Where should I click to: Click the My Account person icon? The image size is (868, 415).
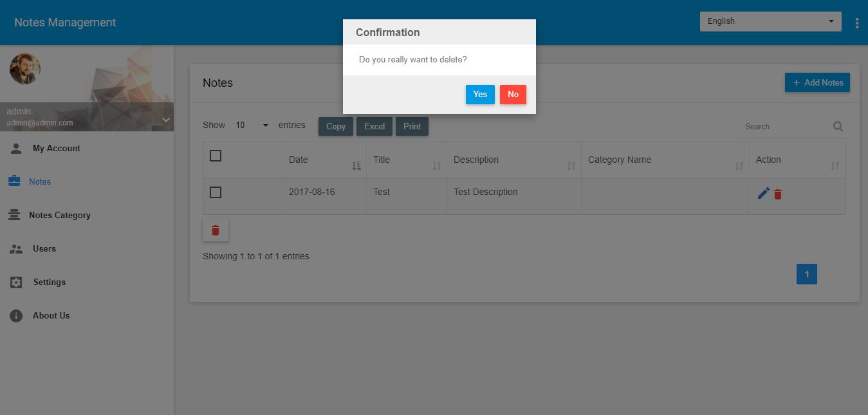16,149
